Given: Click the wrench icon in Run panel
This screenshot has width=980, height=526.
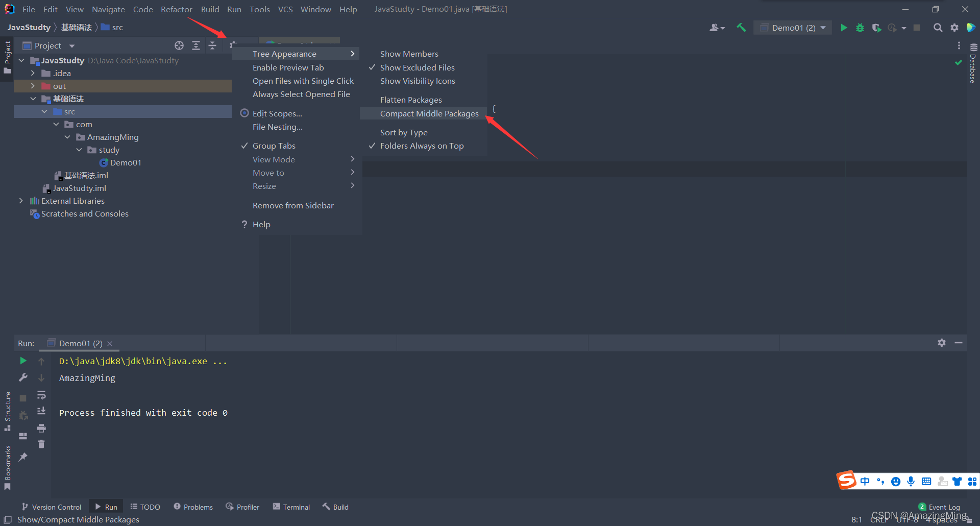Looking at the screenshot, I should (x=23, y=377).
